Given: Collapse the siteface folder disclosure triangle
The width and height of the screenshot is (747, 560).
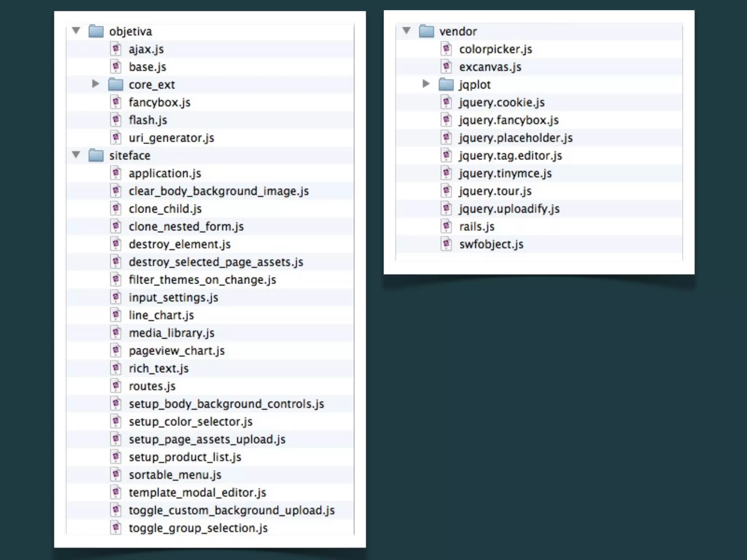Looking at the screenshot, I should coord(76,155).
